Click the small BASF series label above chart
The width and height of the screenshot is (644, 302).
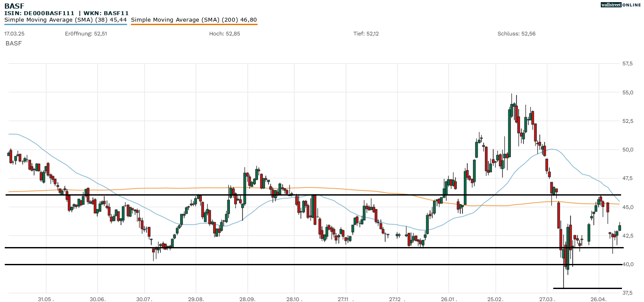coord(13,43)
